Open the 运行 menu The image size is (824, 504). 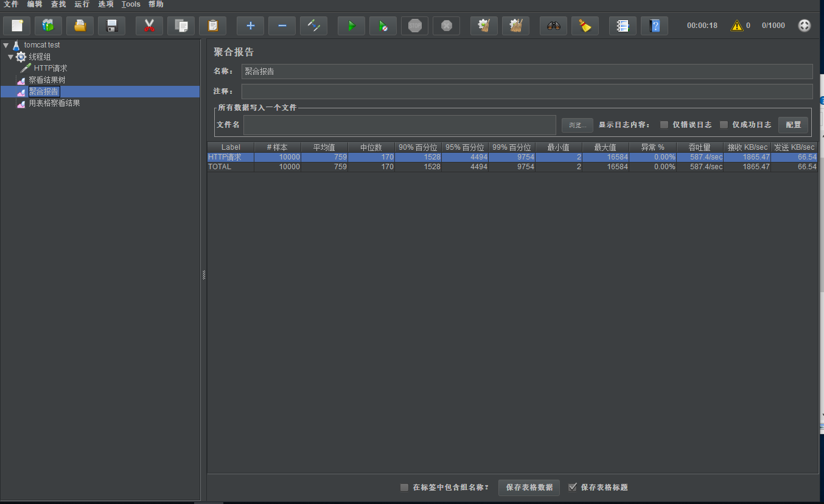tap(82, 4)
